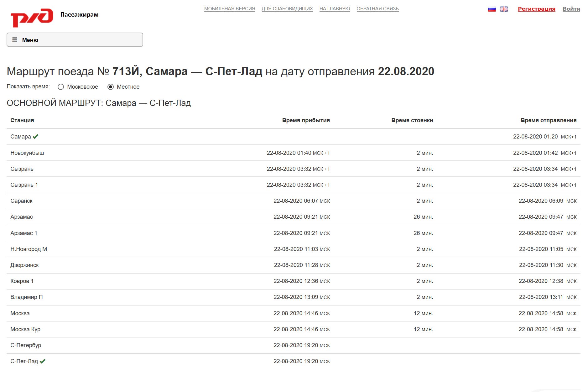Click Дзержинск arrival time 11:28
This screenshot has height=392, width=588.
click(302, 265)
